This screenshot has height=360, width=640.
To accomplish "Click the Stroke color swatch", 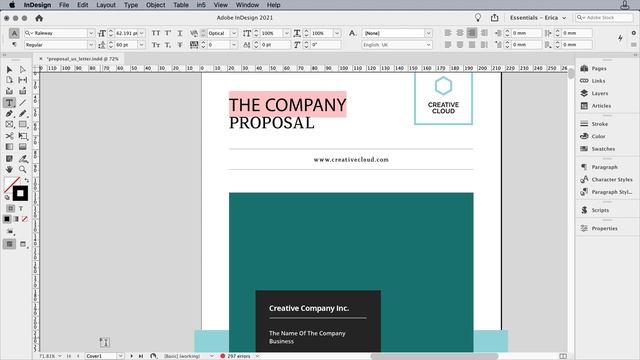I will point(20,193).
